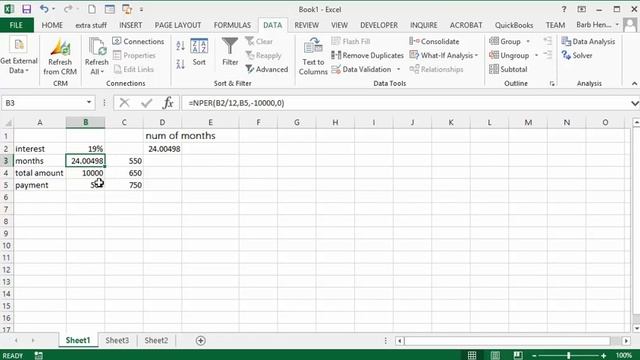The height and width of the screenshot is (360, 640).
Task: Open Sheet2 worksheet tab
Action: pos(156,340)
